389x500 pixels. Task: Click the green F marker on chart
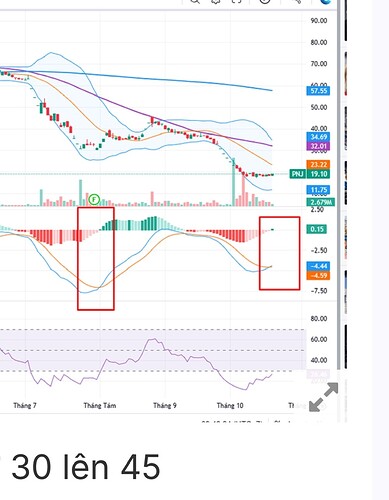pos(94,200)
